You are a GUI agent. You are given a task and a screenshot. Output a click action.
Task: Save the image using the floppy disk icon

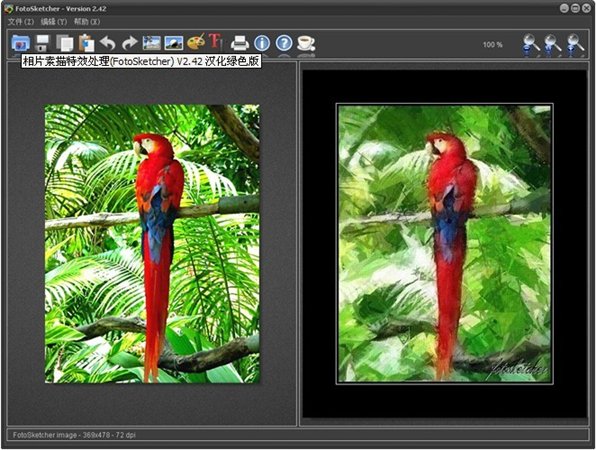[43, 43]
